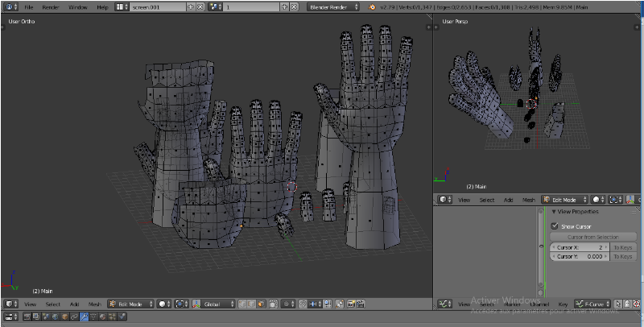The width and height of the screenshot is (644, 327).
Task: Open the File menu
Action: (x=28, y=6)
